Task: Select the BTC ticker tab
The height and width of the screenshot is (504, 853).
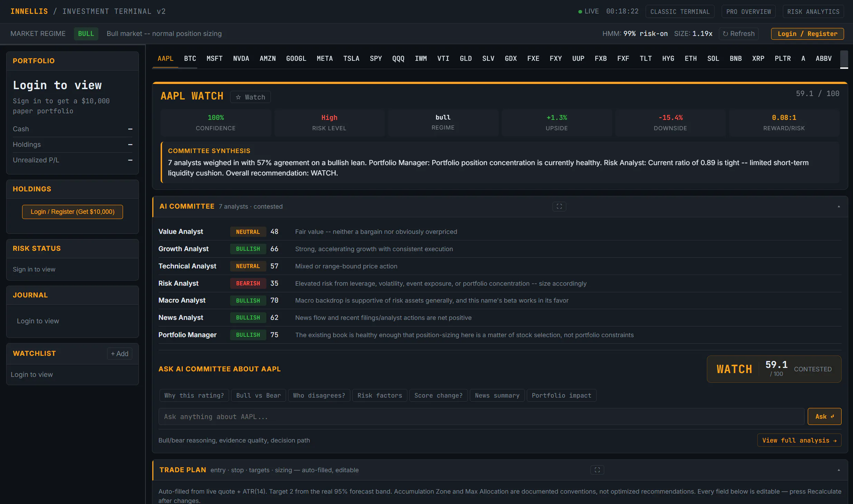Action: pos(190,59)
